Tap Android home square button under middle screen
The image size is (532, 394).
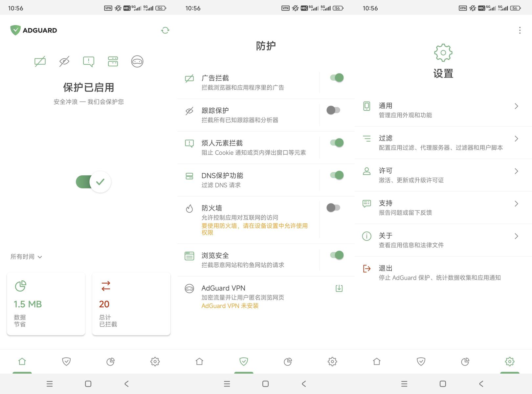(x=265, y=384)
